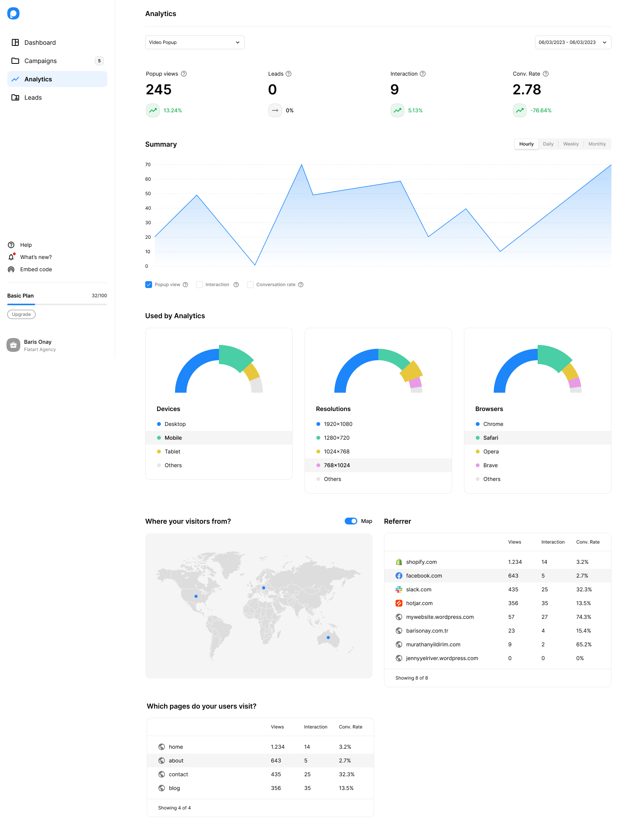Click the Hotjar icon in Referrer list
The height and width of the screenshot is (840, 642).
[399, 603]
